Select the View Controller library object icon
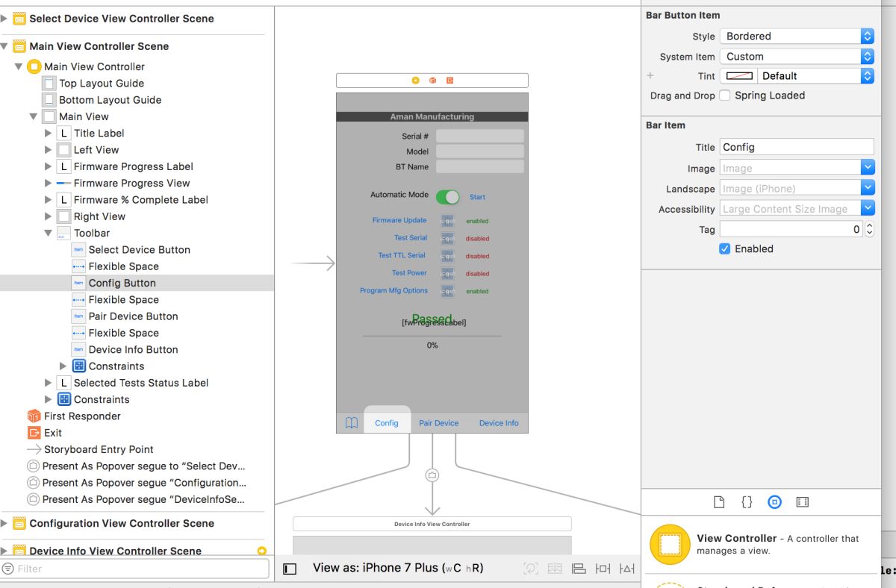 (670, 545)
